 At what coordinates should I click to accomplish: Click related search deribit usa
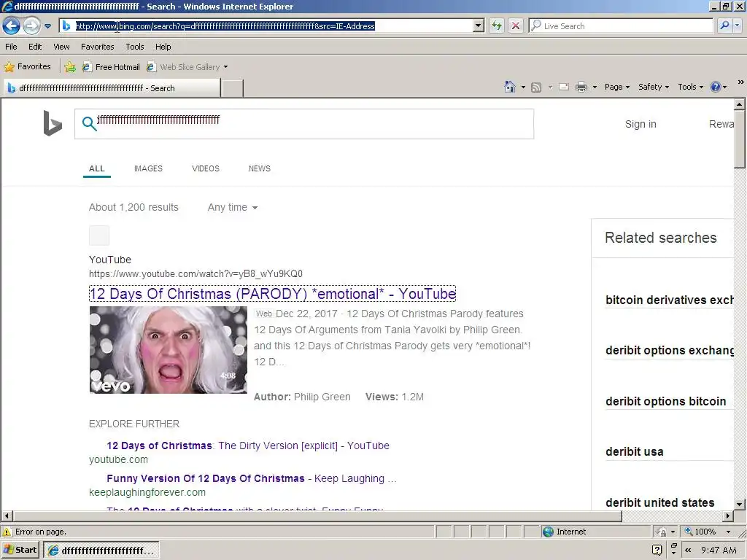click(x=634, y=452)
